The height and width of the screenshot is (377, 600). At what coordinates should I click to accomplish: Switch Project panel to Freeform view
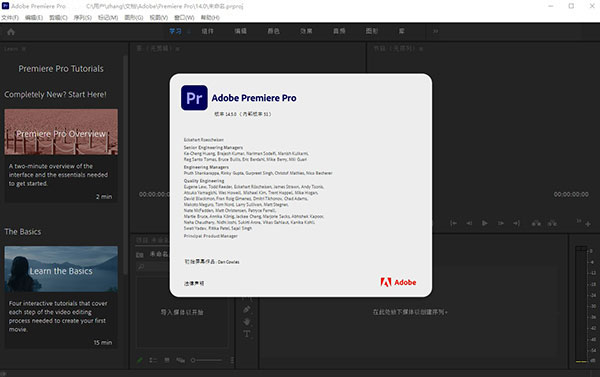181,360
